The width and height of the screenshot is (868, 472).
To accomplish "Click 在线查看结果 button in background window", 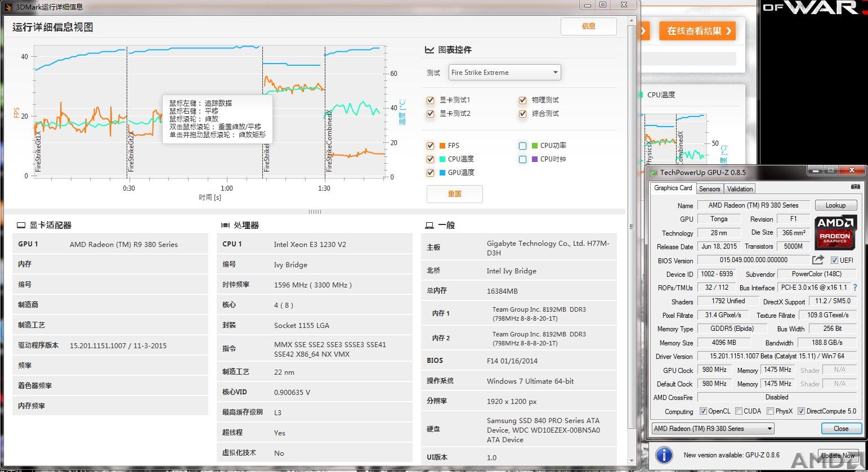I will click(697, 31).
